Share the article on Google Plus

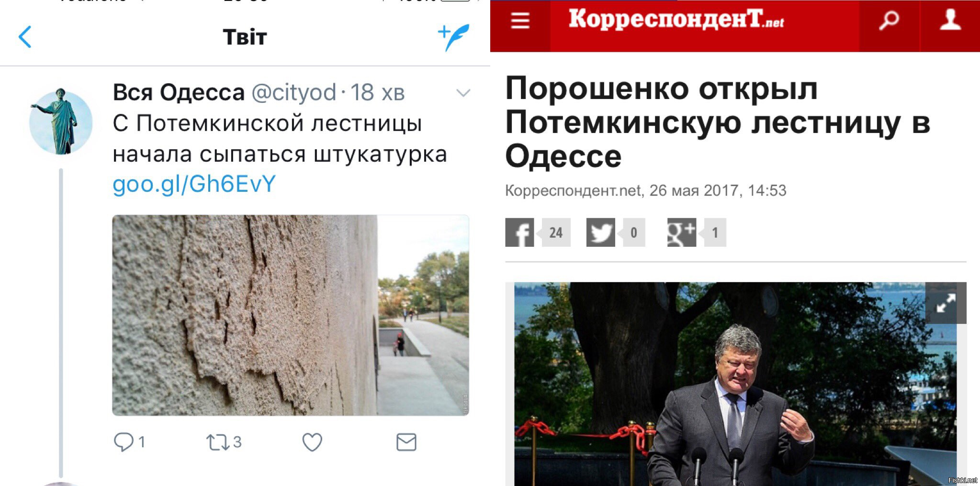click(682, 232)
